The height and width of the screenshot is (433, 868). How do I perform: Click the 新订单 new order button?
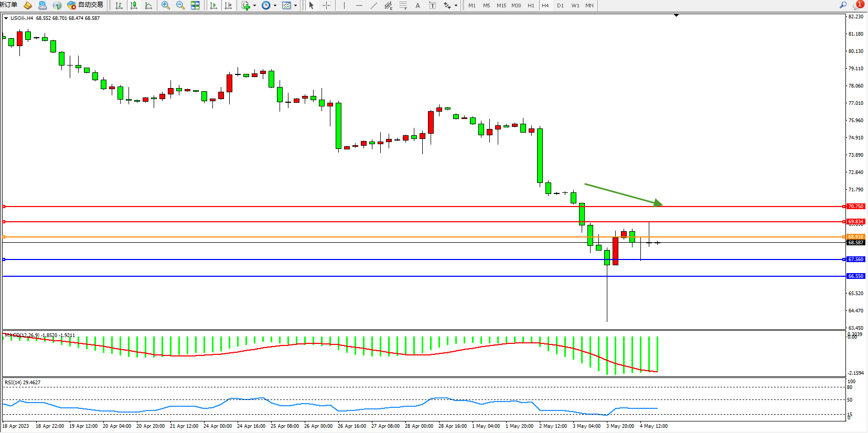coord(8,5)
